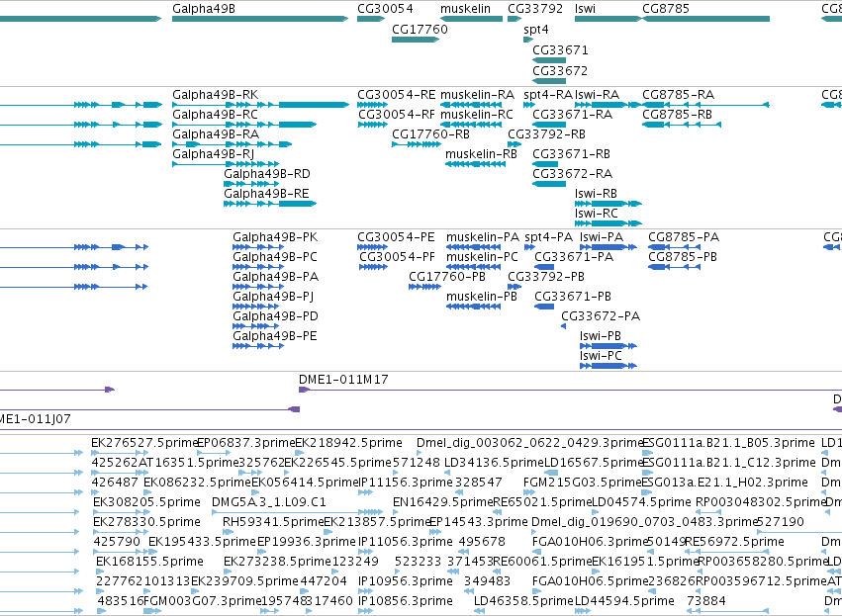Screen dimensions: 842x616
Task: Click transcript CG30054-RF
Action: [397, 115]
